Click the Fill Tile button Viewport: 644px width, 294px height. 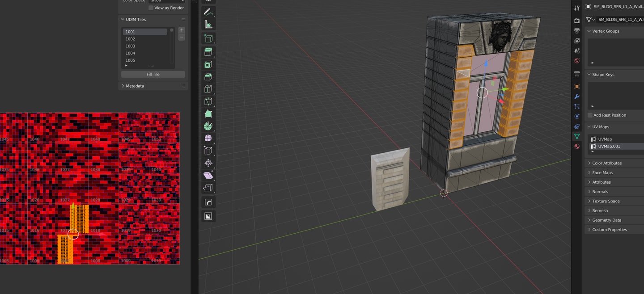[x=153, y=74]
